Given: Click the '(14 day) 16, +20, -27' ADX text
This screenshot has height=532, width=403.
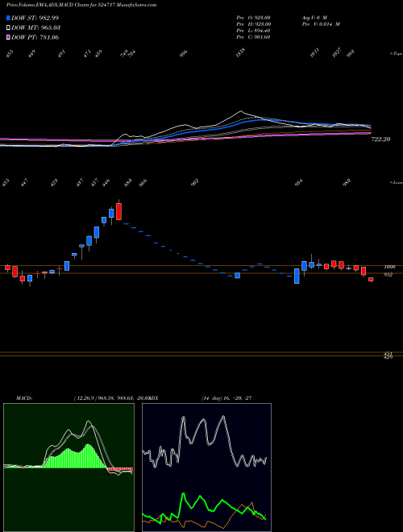Looking at the screenshot, I should pos(226,397).
